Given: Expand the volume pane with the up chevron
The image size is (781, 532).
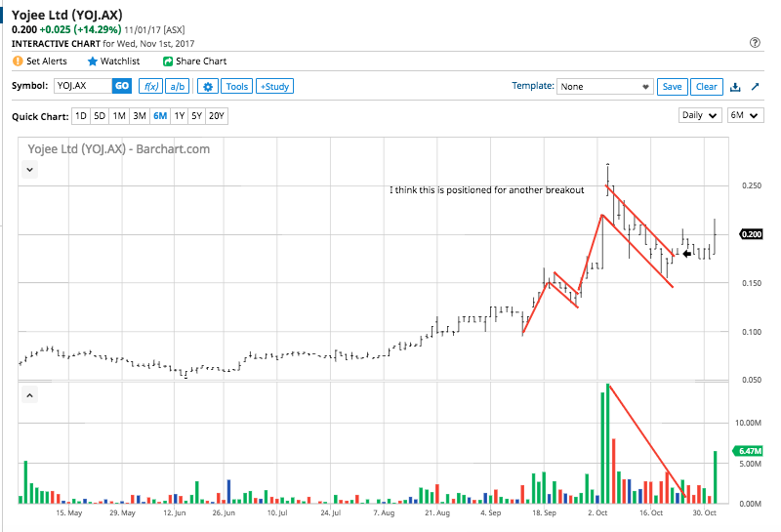Looking at the screenshot, I should tap(30, 395).
